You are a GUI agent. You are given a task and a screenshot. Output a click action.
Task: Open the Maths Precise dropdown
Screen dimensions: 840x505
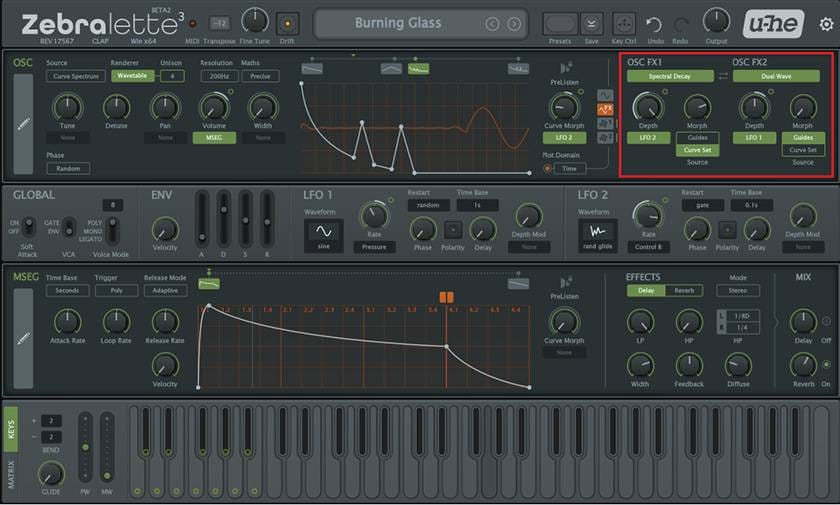tap(260, 76)
